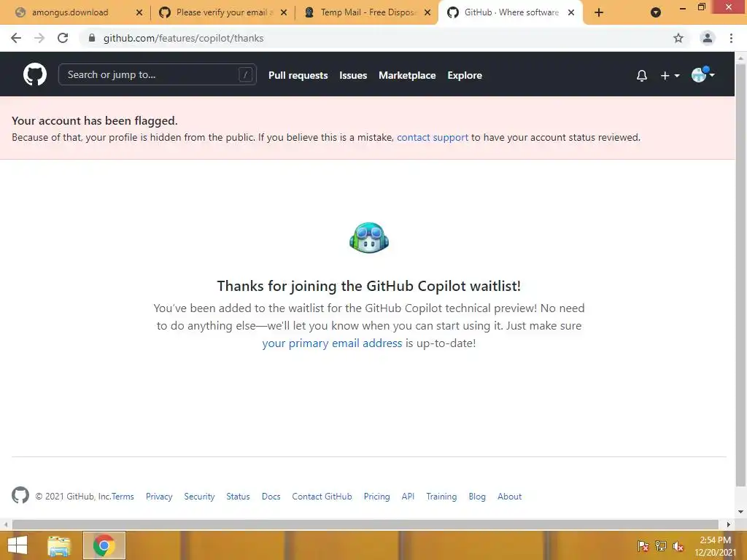This screenshot has height=560, width=747.
Task: Reload the page
Action: click(63, 38)
